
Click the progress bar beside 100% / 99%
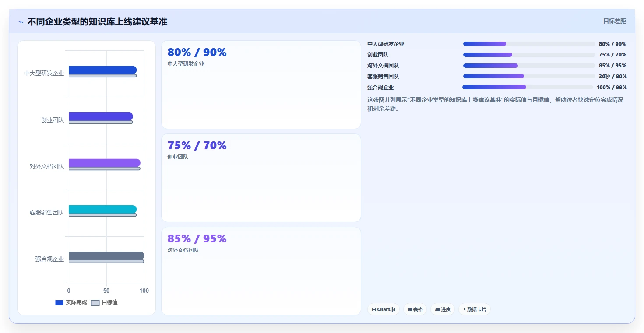tap(528, 87)
